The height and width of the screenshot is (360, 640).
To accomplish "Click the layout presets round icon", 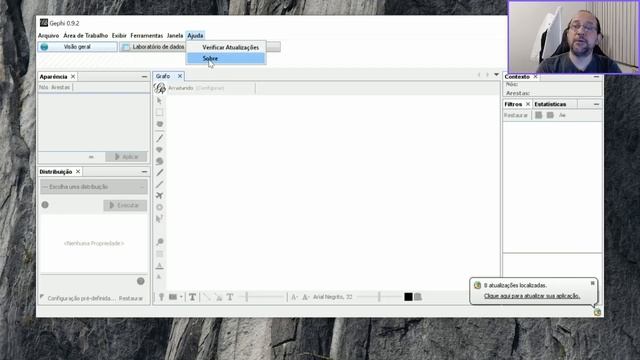I will coord(141,281).
